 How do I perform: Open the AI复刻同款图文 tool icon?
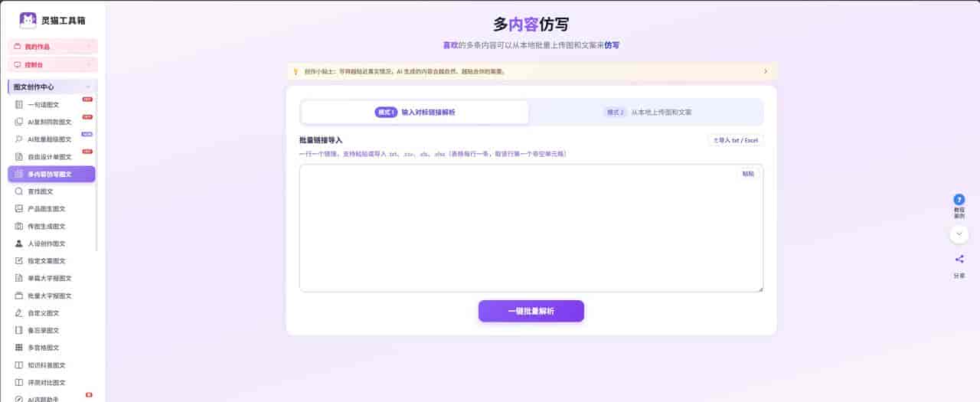point(19,122)
